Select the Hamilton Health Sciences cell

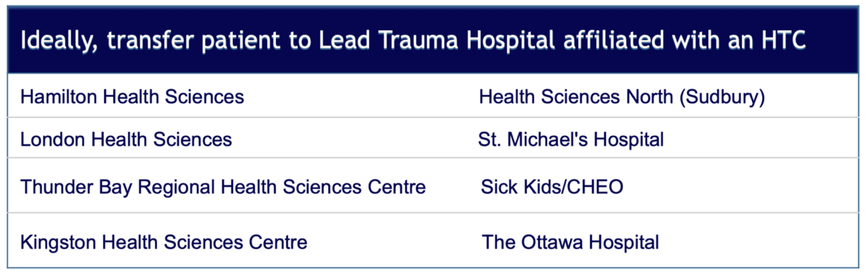tap(132, 97)
